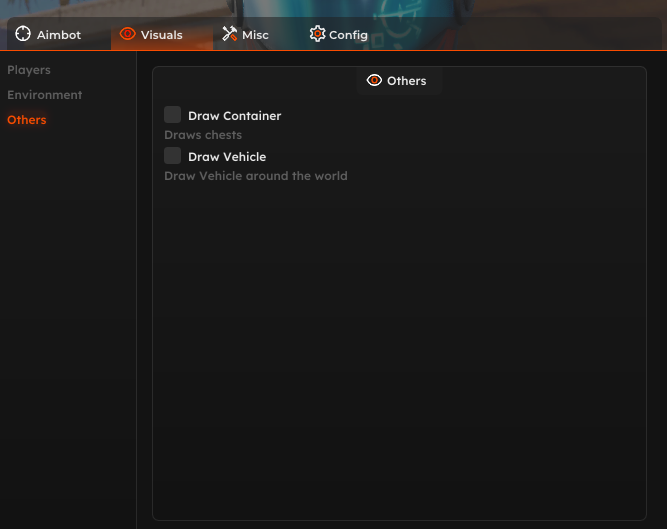Screen dimensions: 667x529
Task: Open the Players section in sidebar
Action: pyautogui.click(x=29, y=70)
